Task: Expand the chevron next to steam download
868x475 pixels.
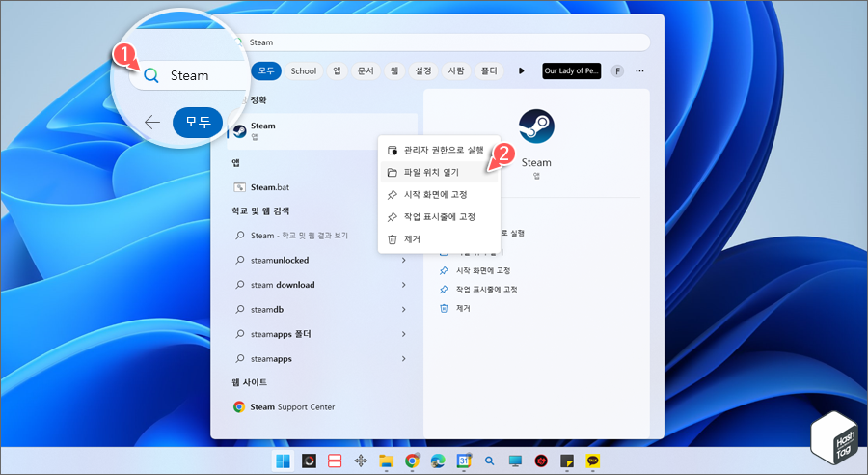Action: tap(404, 285)
